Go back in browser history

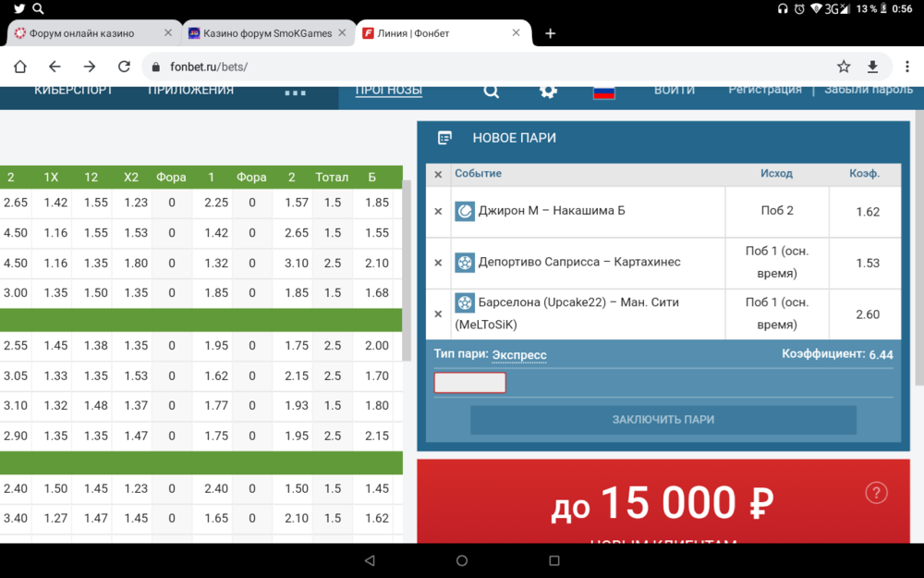click(x=55, y=67)
